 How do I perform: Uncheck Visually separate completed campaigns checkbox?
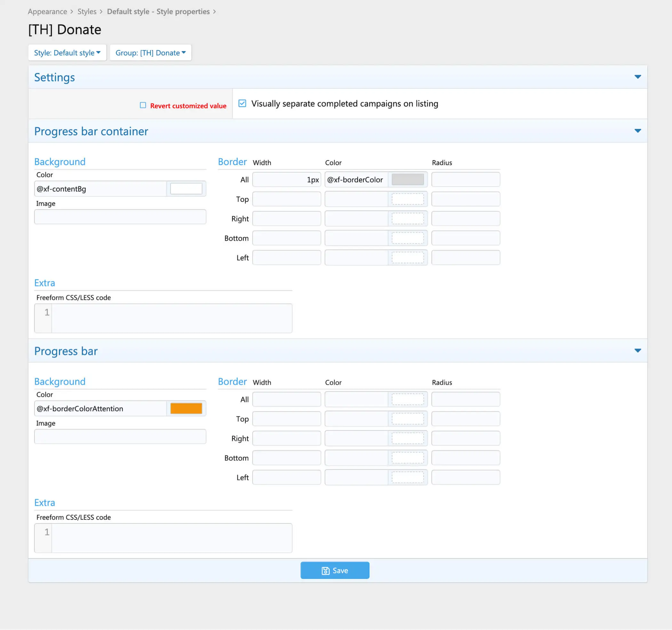pyautogui.click(x=242, y=103)
